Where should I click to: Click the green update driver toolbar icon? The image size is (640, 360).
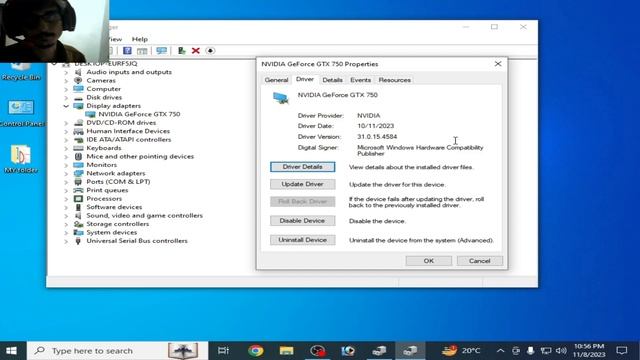coord(181,51)
